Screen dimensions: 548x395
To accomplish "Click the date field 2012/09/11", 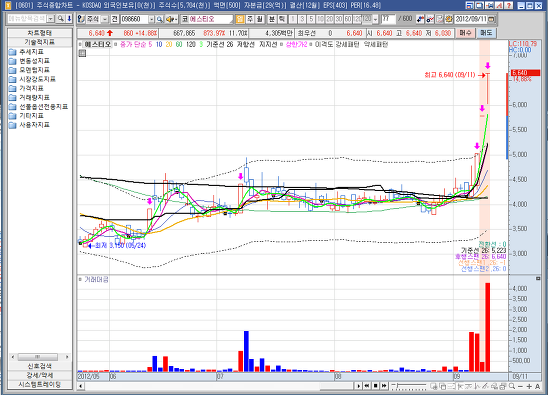I will click(471, 19).
